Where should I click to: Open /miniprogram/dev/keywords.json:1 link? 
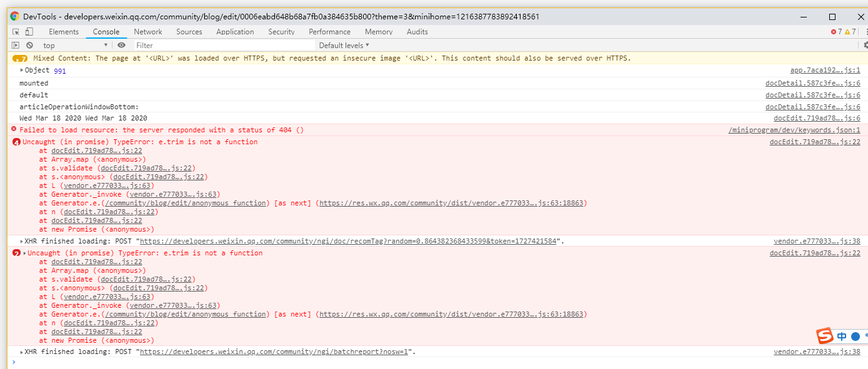tap(794, 130)
